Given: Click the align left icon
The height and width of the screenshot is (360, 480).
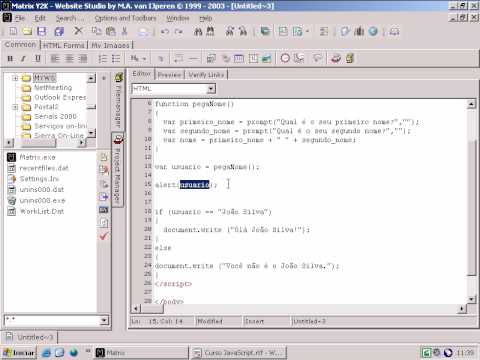Looking at the screenshot, I should 55,59.
